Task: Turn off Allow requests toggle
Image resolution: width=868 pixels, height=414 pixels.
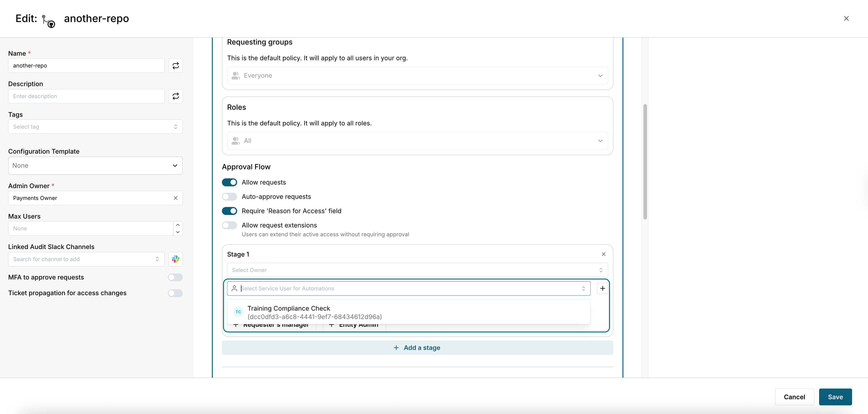Action: click(x=229, y=182)
